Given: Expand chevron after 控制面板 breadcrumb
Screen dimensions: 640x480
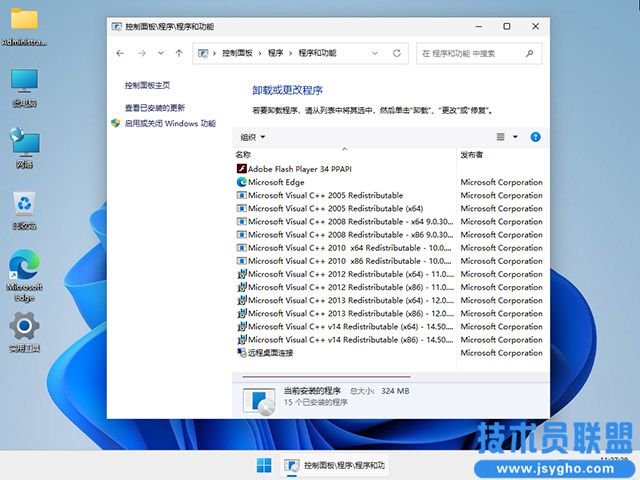Looking at the screenshot, I should coord(260,53).
